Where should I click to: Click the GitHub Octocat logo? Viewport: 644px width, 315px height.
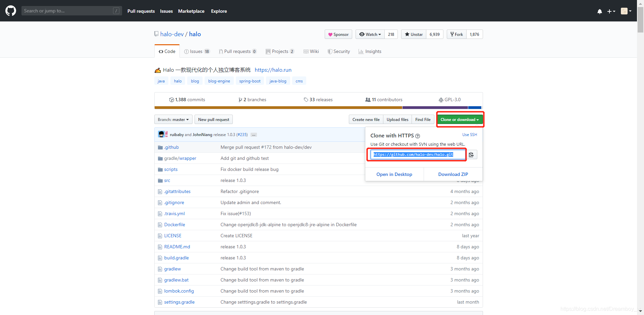11,11
